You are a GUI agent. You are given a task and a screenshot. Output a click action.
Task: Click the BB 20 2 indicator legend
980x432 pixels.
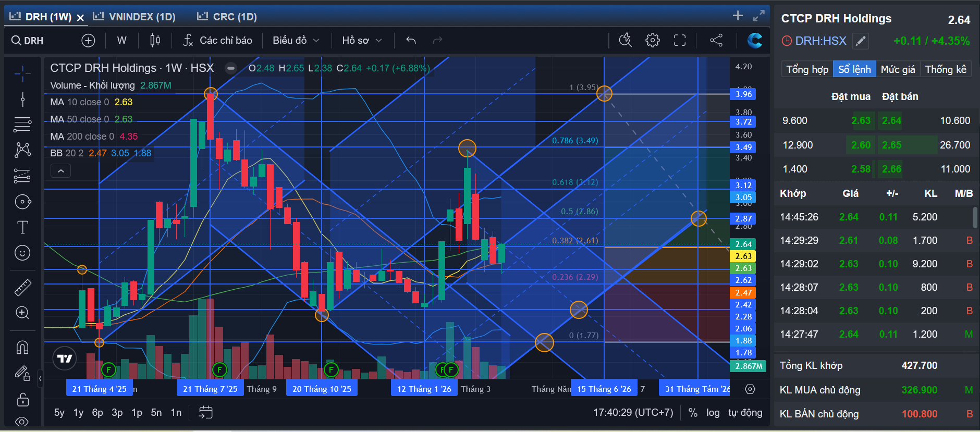101,153
